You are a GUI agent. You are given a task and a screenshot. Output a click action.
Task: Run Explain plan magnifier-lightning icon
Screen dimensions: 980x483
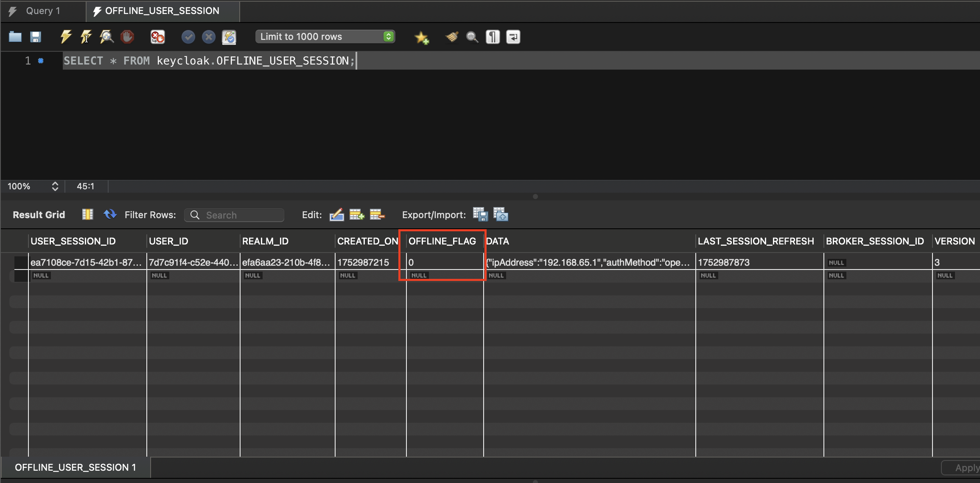106,37
